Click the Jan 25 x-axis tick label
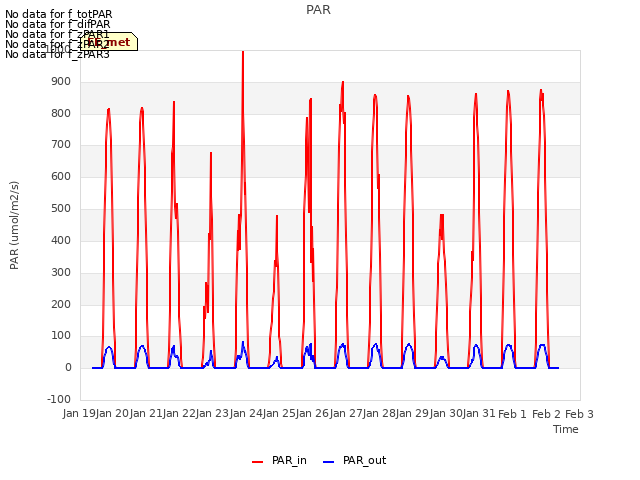This screenshot has width=640, height=480. [279, 414]
